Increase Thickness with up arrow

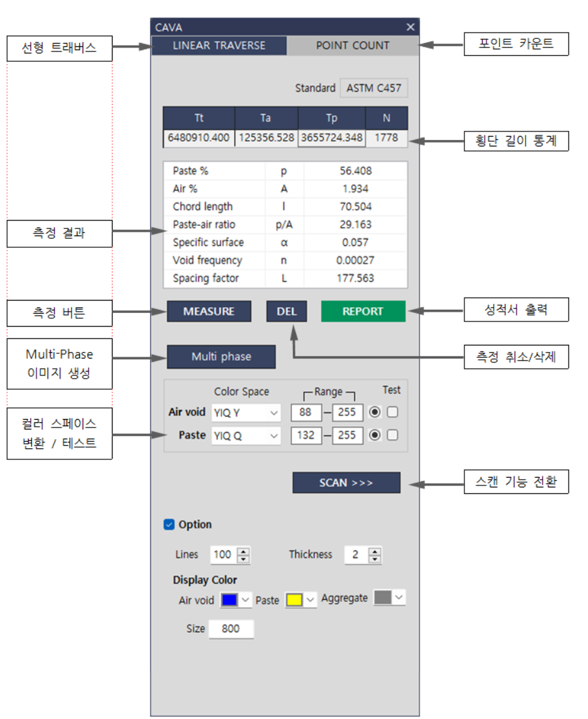click(375, 551)
